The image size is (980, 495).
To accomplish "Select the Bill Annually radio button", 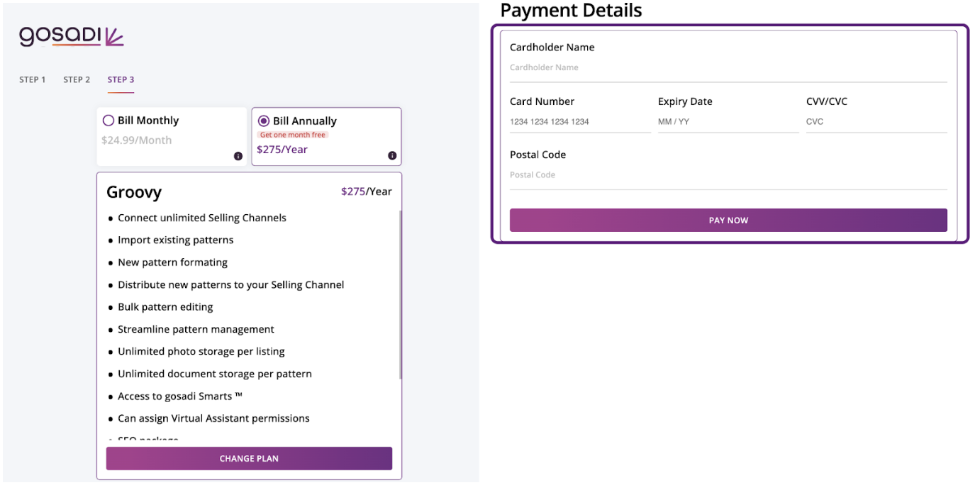I will coord(263,121).
